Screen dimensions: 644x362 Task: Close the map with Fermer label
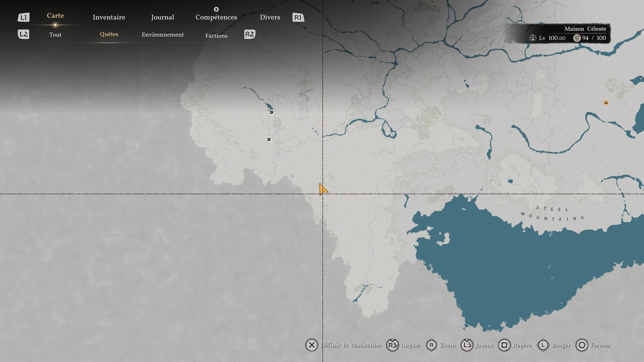pyautogui.click(x=600, y=345)
